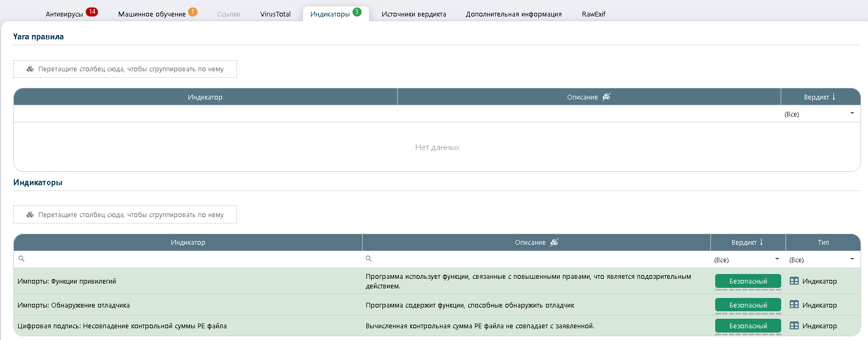Screen dimensions: 868x340
Task: Click the group icon in Yara grouping panel
Action: pos(30,69)
